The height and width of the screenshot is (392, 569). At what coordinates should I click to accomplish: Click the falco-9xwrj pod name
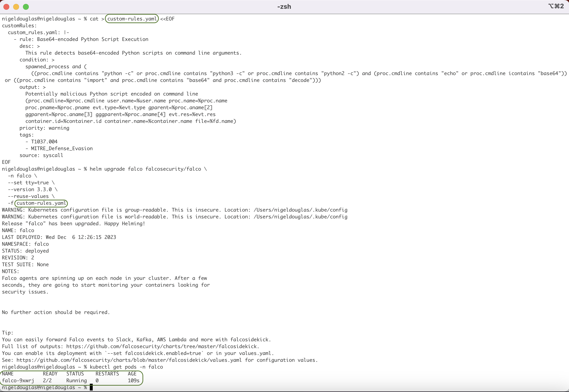pyautogui.click(x=18, y=381)
